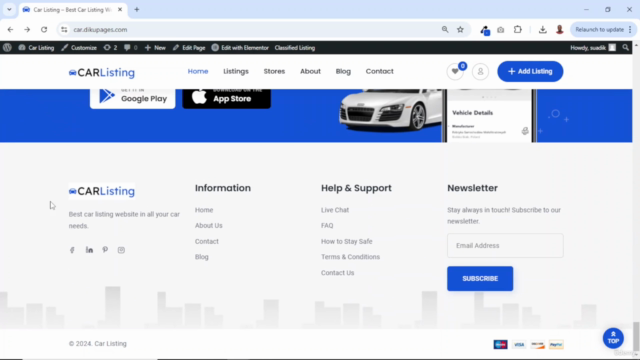Open the WordPress logo menu
640x360 pixels.
coord(7,48)
